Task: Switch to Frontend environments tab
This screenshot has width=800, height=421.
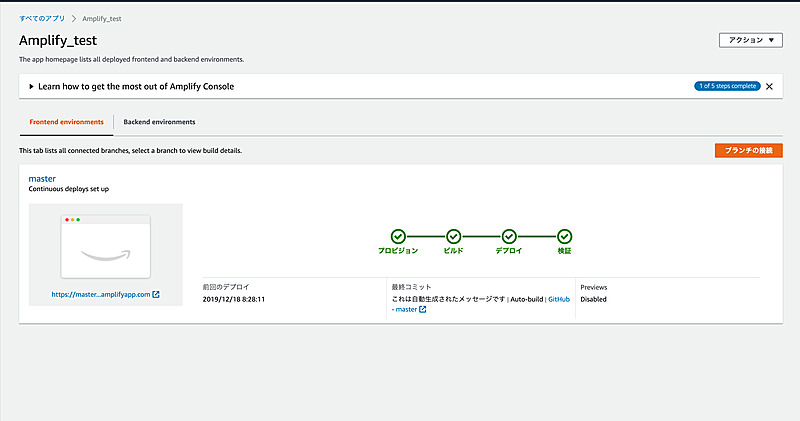Action: pyautogui.click(x=66, y=122)
